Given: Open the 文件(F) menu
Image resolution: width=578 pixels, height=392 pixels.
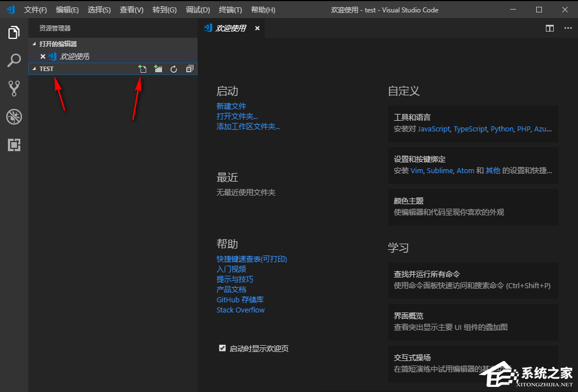Looking at the screenshot, I should [35, 10].
